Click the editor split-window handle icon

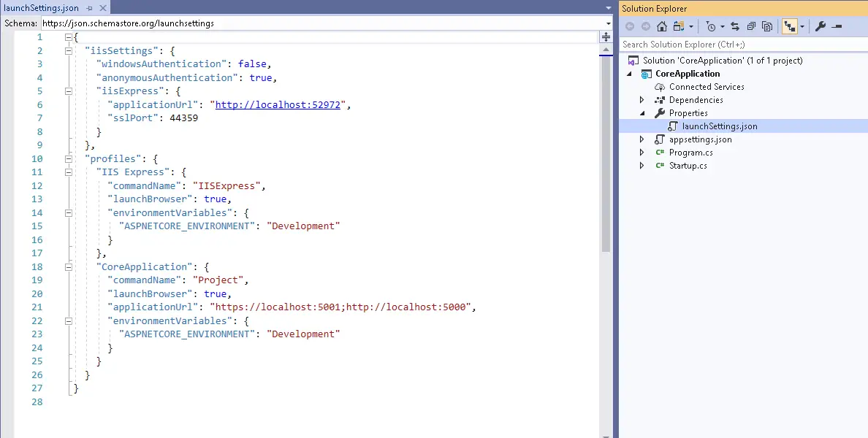[x=606, y=37]
